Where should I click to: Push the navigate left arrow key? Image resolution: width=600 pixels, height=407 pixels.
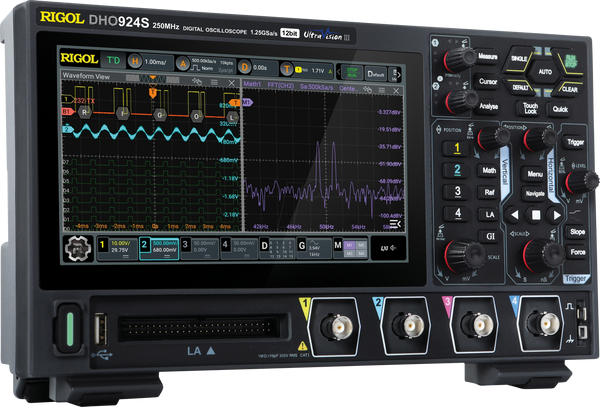(514, 215)
